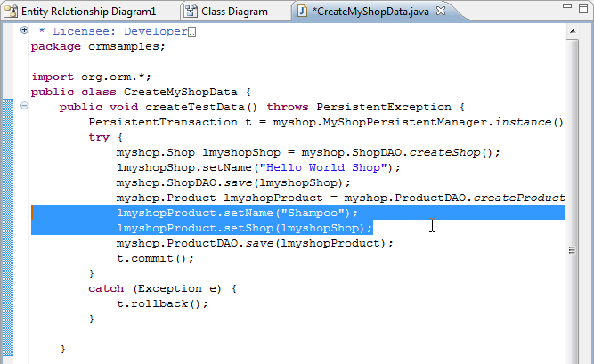Click the Java file icon on tab

coord(302,11)
